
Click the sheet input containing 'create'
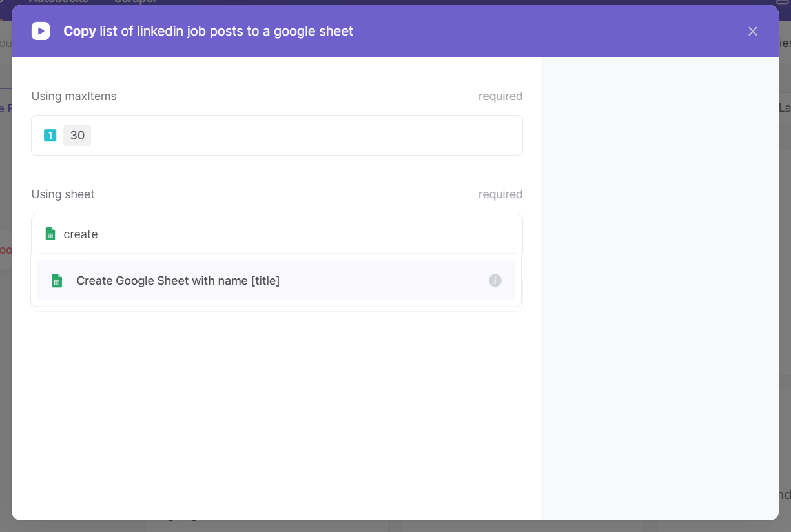tap(276, 234)
